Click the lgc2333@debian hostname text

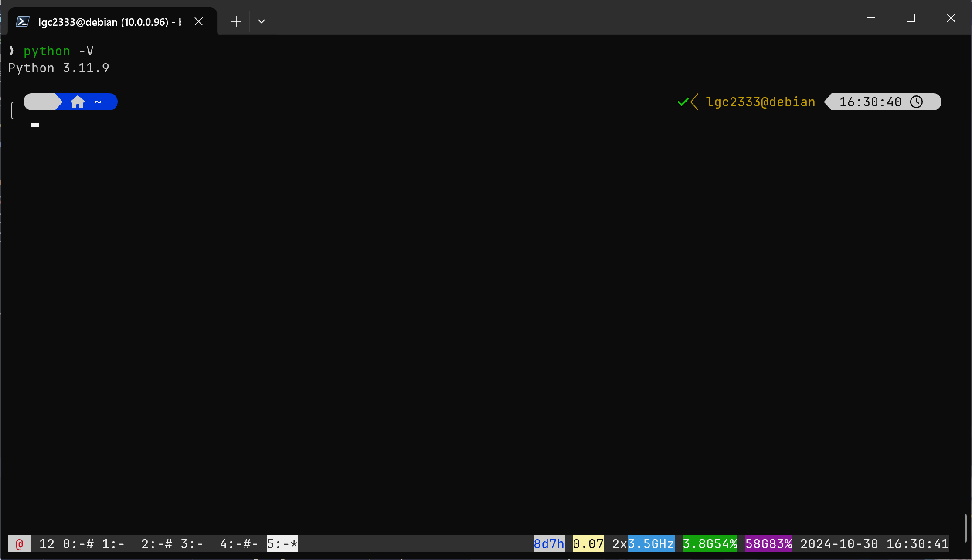(x=760, y=102)
